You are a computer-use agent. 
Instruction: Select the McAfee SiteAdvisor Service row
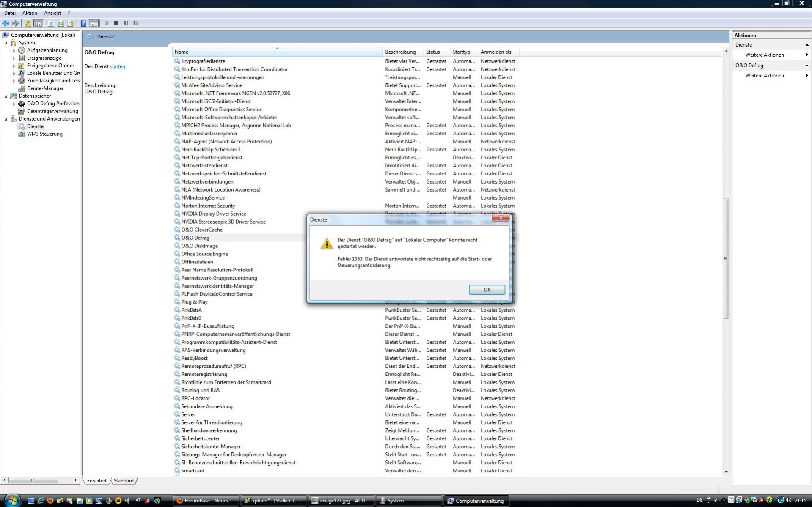click(345, 85)
